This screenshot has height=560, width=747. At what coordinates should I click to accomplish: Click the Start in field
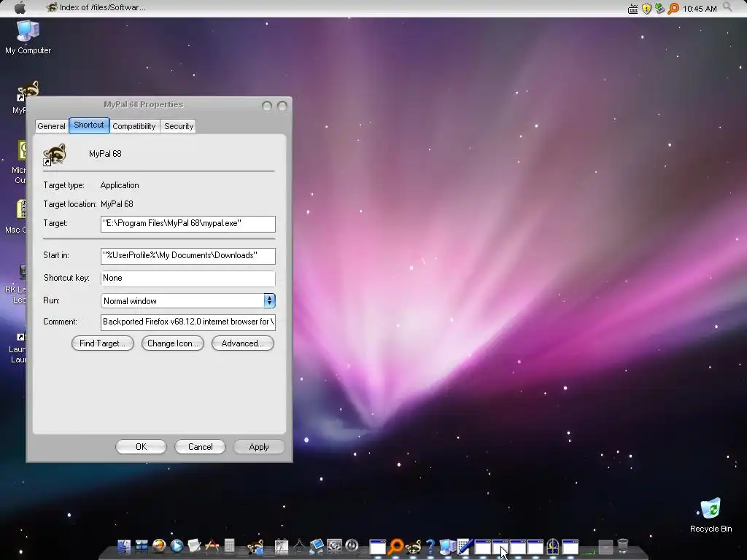pos(187,256)
